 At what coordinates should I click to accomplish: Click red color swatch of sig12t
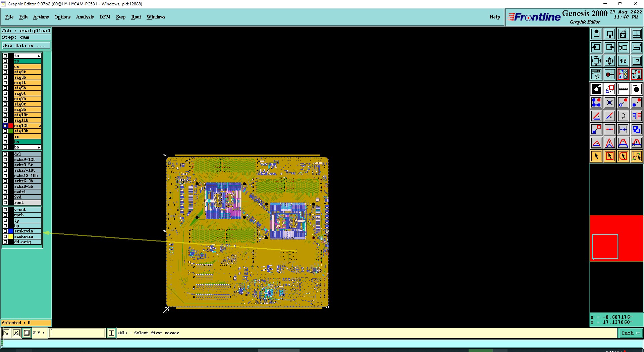(11, 126)
